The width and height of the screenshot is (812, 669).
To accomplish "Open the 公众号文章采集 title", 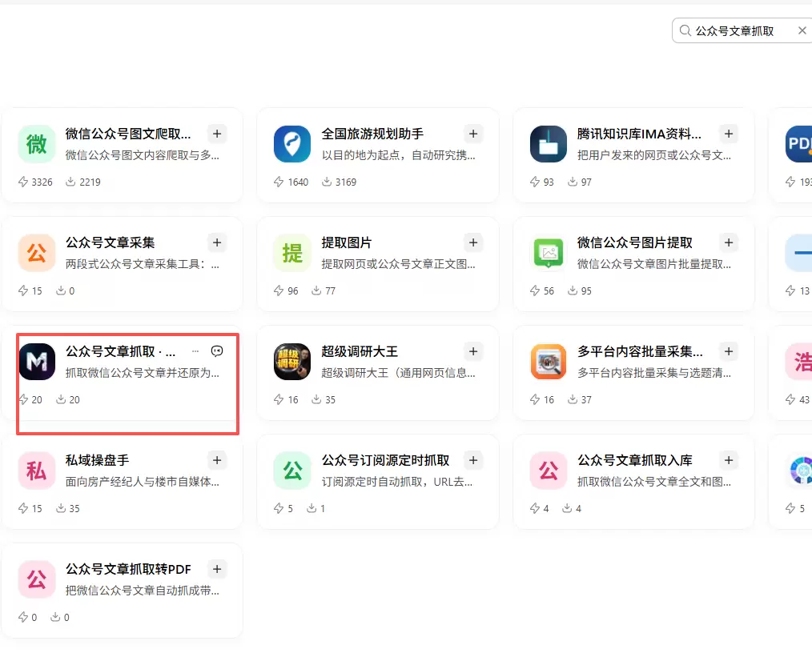I will [110, 242].
